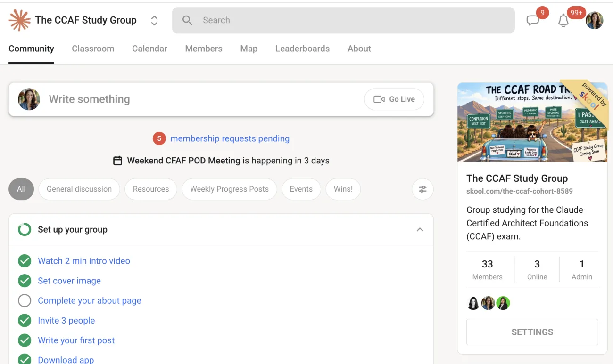The width and height of the screenshot is (613, 364).
Task: Open the Calendar tab
Action: pos(149,49)
